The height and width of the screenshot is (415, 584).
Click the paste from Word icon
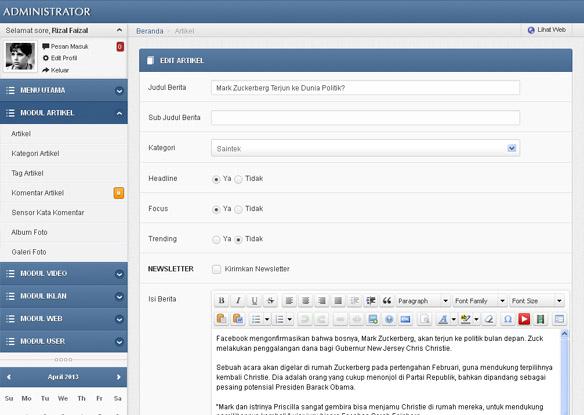click(238, 319)
